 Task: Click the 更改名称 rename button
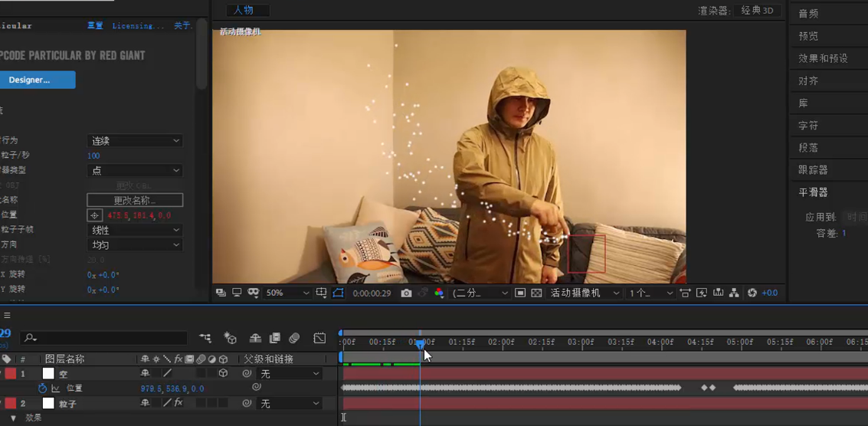pos(135,200)
